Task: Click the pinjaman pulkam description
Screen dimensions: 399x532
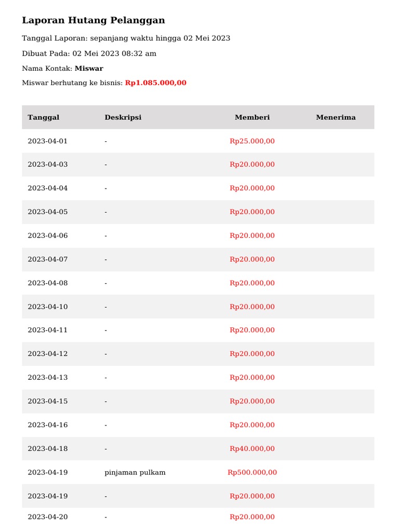Action: (x=135, y=473)
